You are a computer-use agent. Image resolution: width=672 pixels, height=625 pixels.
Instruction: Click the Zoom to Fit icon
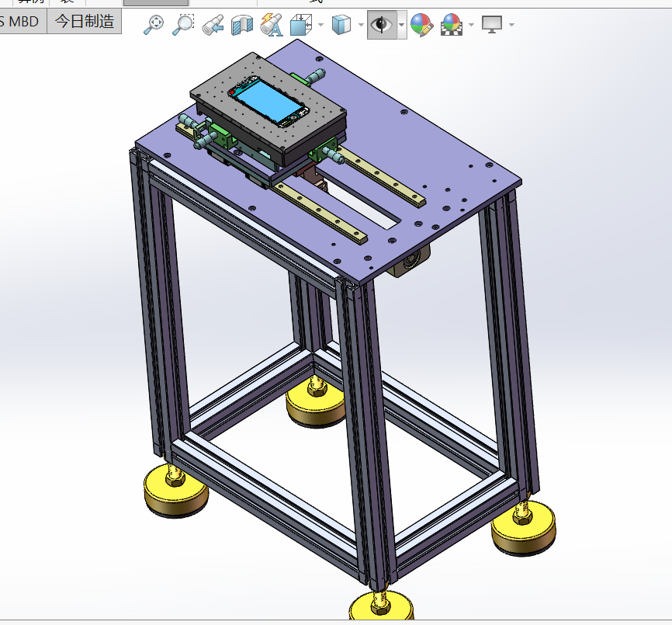(154, 24)
